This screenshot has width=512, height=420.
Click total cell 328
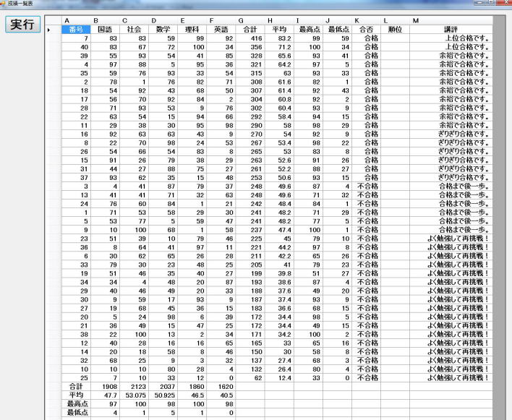pyautogui.click(x=250, y=56)
